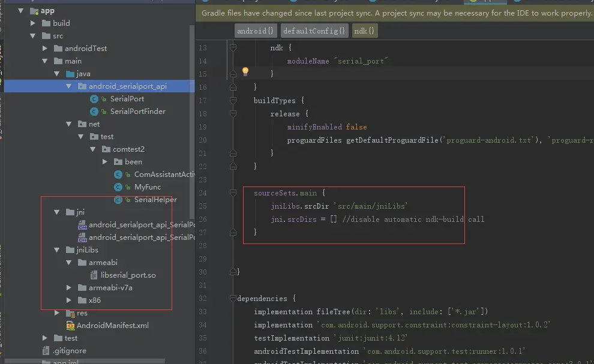Collapse the android_serialport_api package arrow

click(x=68, y=86)
